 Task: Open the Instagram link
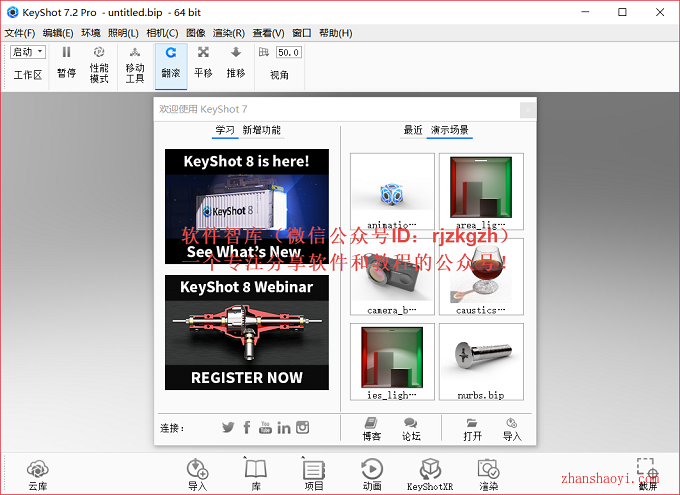(x=303, y=428)
